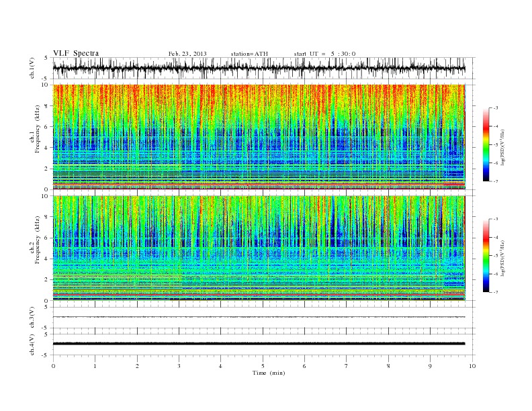Click the ch.1 voltage waveform trace
Screen dimensions: 532x411
[x=259, y=68]
